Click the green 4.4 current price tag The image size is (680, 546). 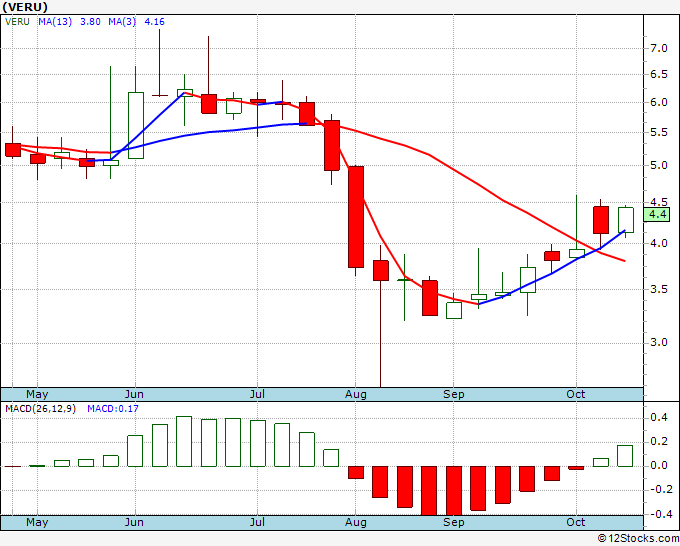pyautogui.click(x=658, y=214)
